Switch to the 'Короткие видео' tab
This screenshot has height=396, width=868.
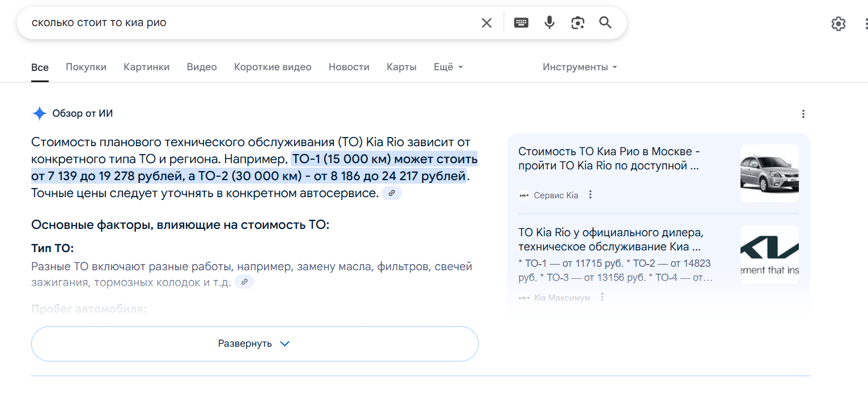click(x=273, y=67)
